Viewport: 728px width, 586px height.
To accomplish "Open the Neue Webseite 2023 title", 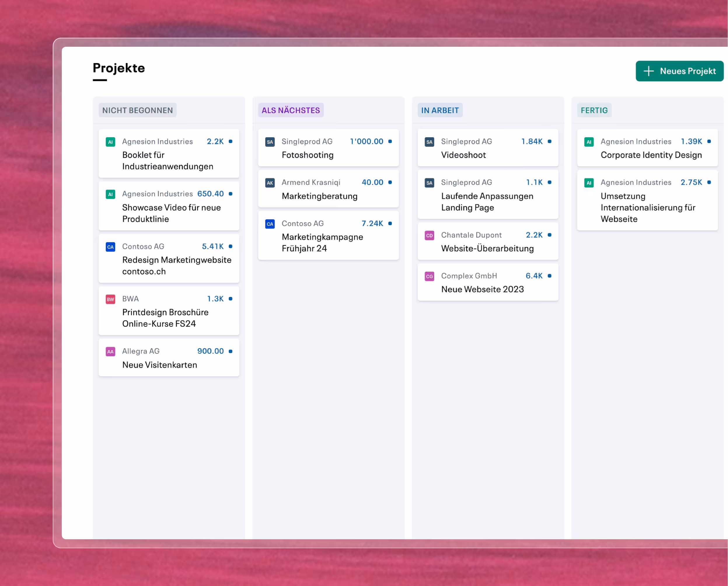I will coord(483,290).
